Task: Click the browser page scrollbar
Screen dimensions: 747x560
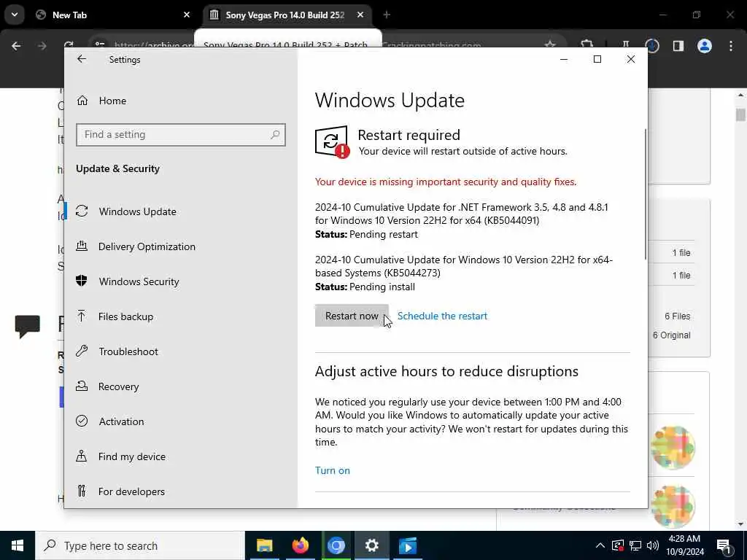Action: (x=740, y=115)
